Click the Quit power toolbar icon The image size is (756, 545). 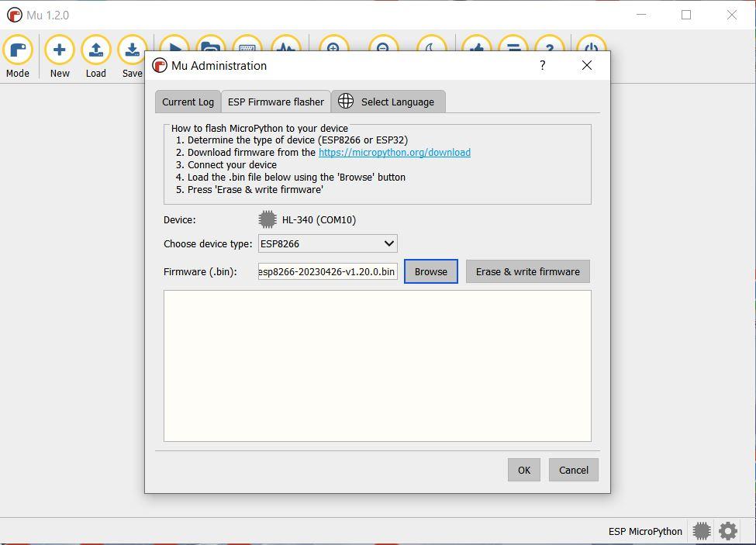coord(591,43)
